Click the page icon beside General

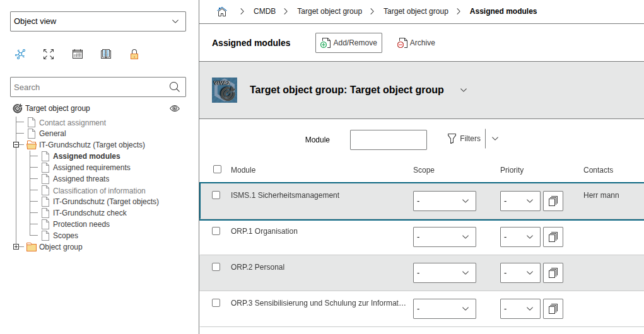tap(32, 134)
